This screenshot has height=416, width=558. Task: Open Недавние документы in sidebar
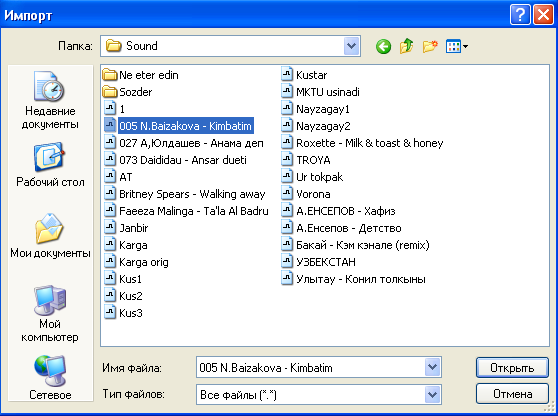tap(50, 100)
